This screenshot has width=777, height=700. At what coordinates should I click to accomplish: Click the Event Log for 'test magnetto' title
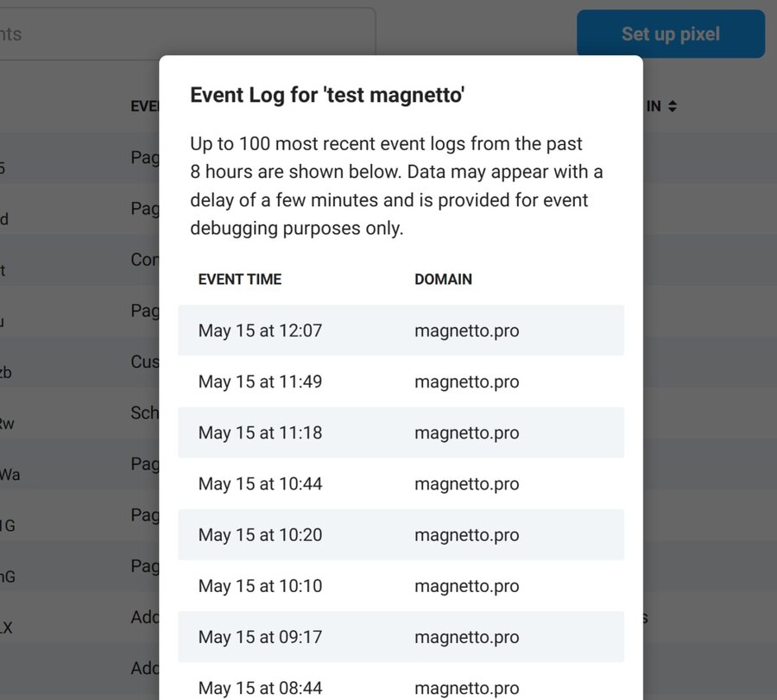(x=327, y=95)
